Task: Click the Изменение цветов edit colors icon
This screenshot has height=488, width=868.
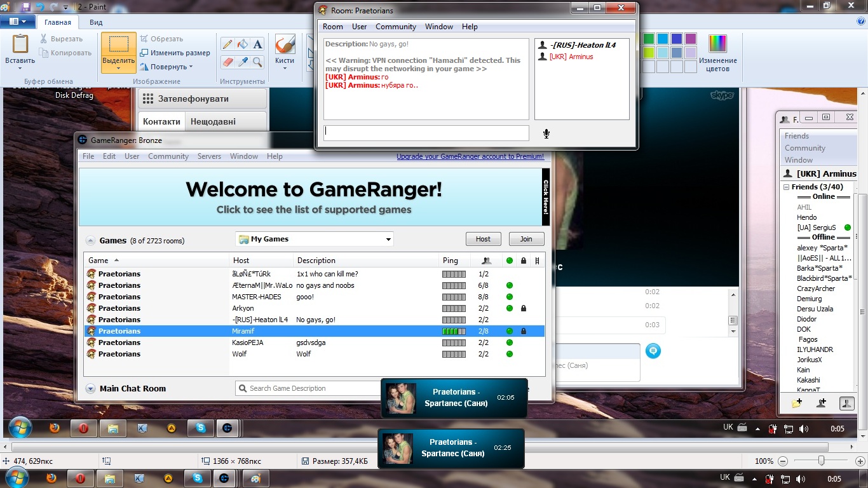Action: click(x=717, y=44)
